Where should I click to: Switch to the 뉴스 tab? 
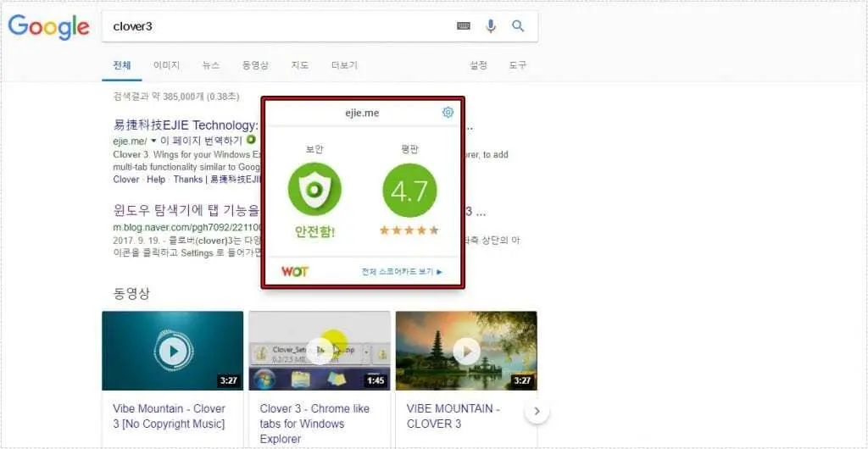click(x=211, y=65)
